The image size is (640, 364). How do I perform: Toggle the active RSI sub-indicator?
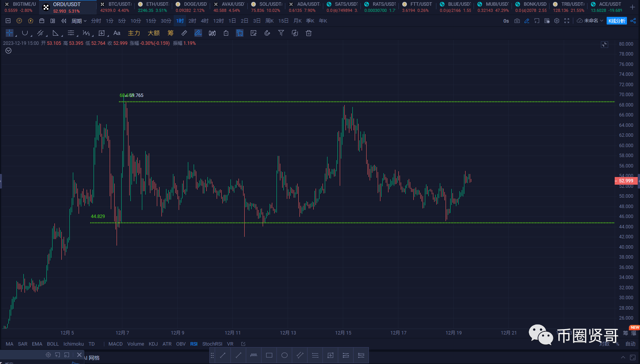coord(194,344)
